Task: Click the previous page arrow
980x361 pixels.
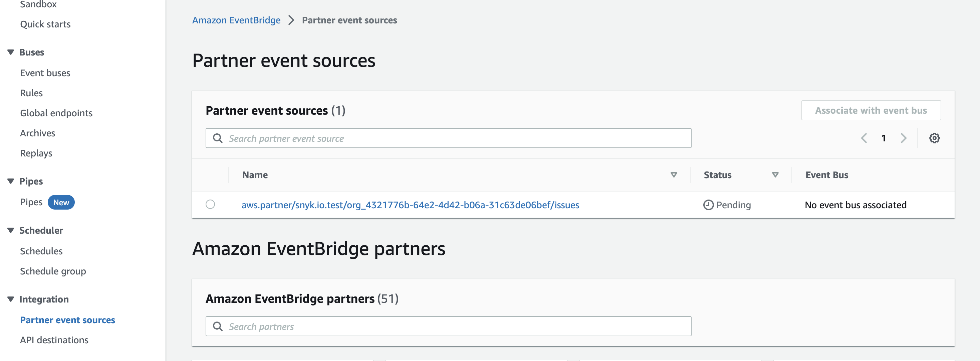Action: [864, 138]
